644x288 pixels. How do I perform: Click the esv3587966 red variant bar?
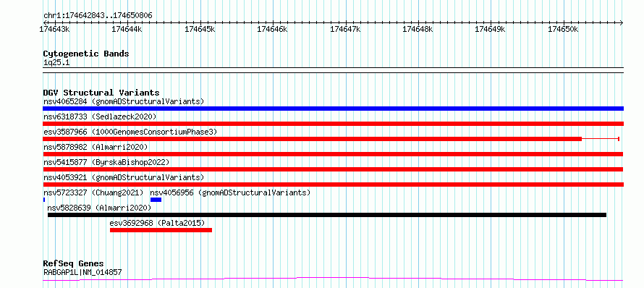pos(312,139)
